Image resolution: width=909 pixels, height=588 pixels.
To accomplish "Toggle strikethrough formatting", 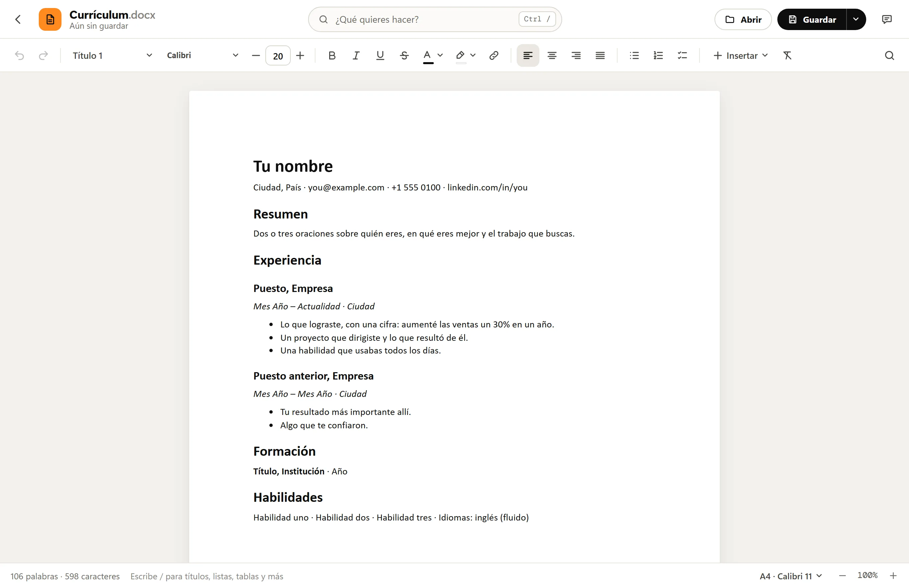I will pyautogui.click(x=404, y=56).
